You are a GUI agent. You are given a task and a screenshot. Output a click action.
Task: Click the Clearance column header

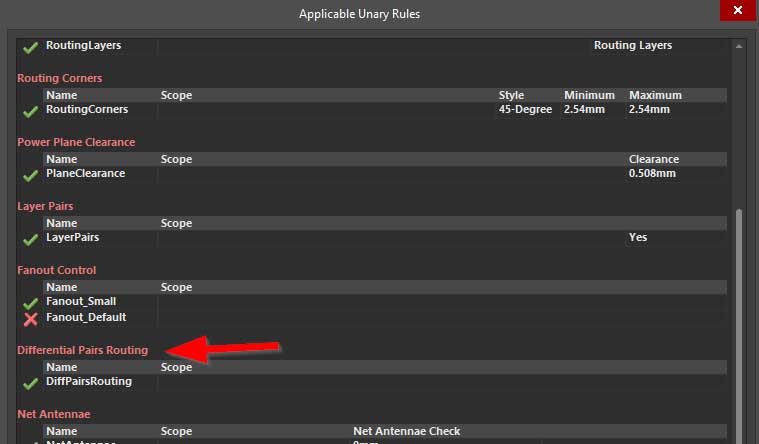(x=653, y=160)
